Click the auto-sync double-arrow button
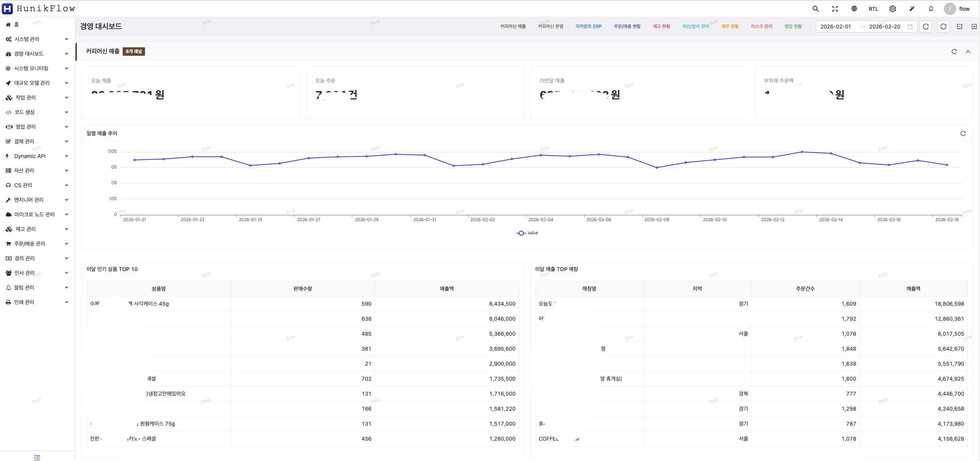The height and width of the screenshot is (461, 980). click(943, 27)
